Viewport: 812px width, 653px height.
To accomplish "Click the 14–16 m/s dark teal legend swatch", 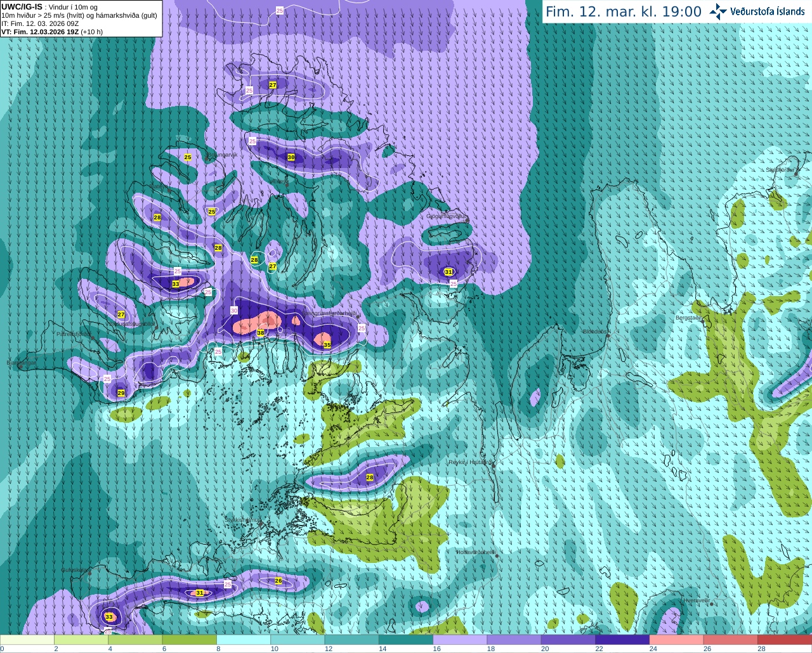I will pos(406,640).
